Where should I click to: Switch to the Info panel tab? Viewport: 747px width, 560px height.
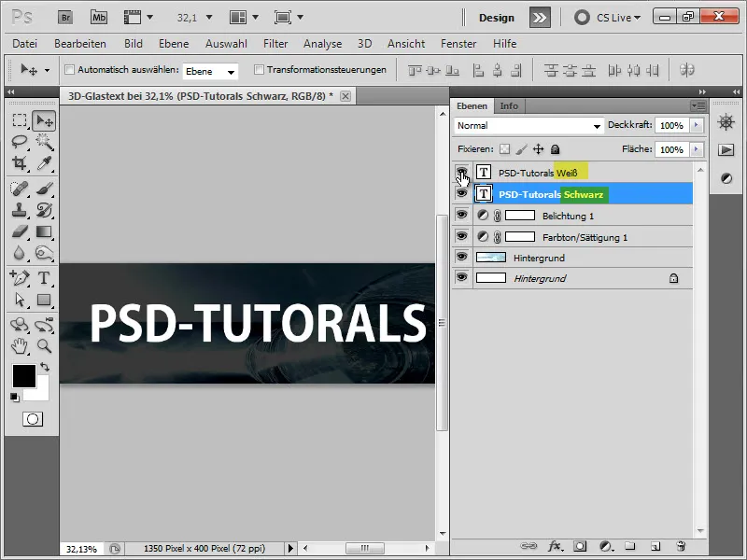point(509,105)
